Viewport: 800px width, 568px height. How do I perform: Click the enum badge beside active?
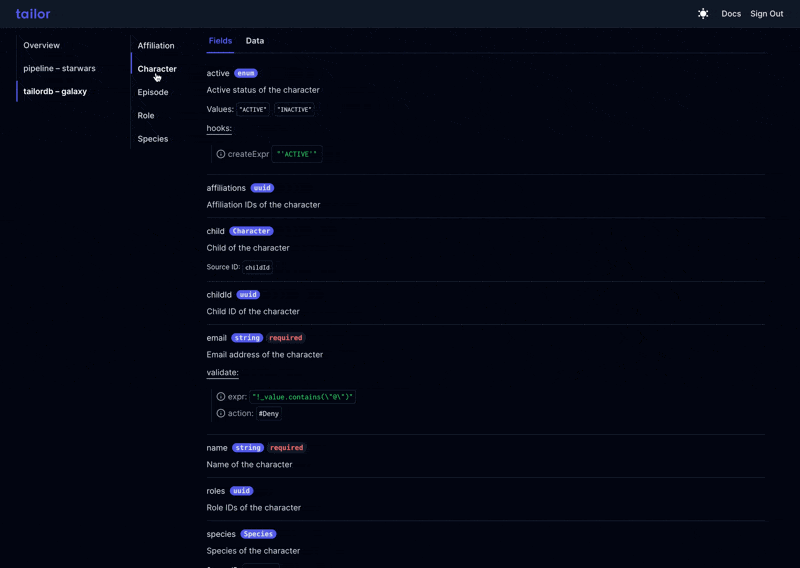tap(246, 73)
